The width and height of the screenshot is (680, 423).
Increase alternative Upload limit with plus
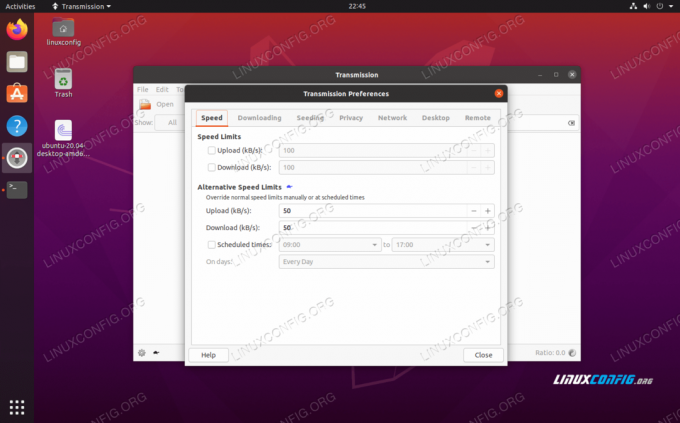pyautogui.click(x=487, y=211)
